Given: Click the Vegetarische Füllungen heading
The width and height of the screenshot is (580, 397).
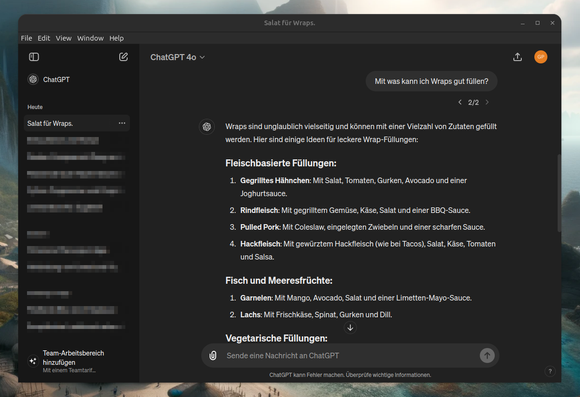Looking at the screenshot, I should click(276, 338).
